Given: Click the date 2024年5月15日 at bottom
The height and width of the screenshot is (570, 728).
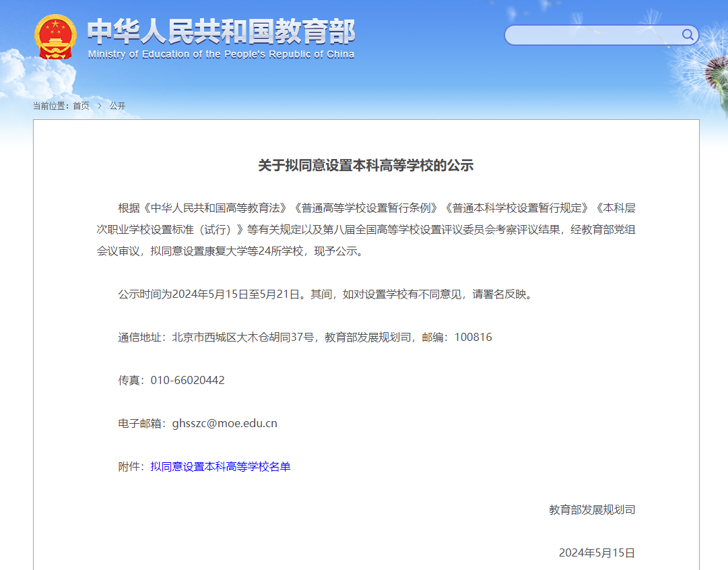Looking at the screenshot, I should (x=597, y=552).
